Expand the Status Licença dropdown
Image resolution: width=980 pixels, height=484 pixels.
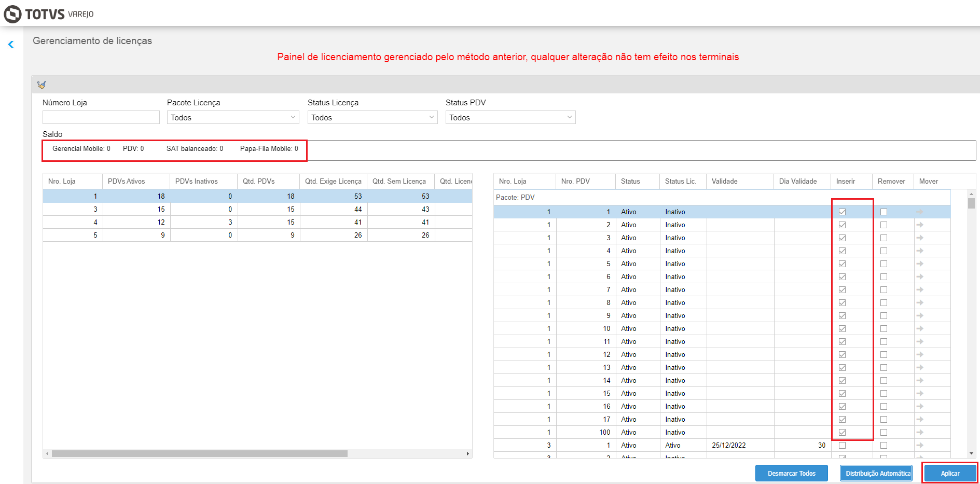tap(372, 118)
